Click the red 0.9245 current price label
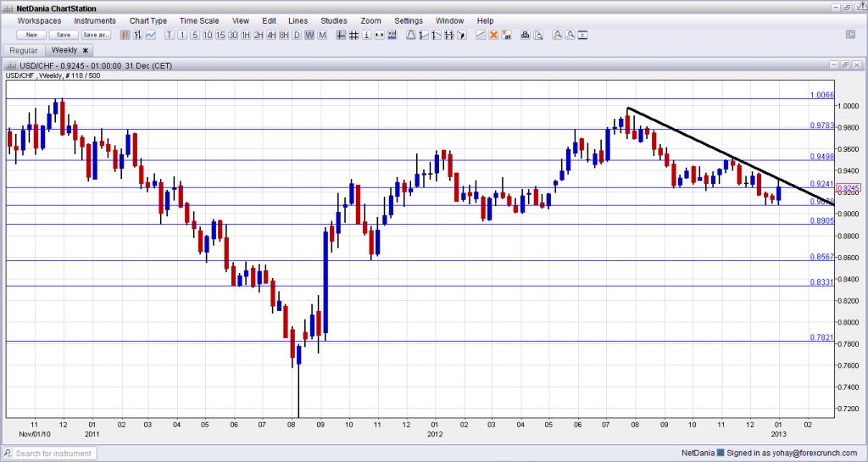 point(849,188)
